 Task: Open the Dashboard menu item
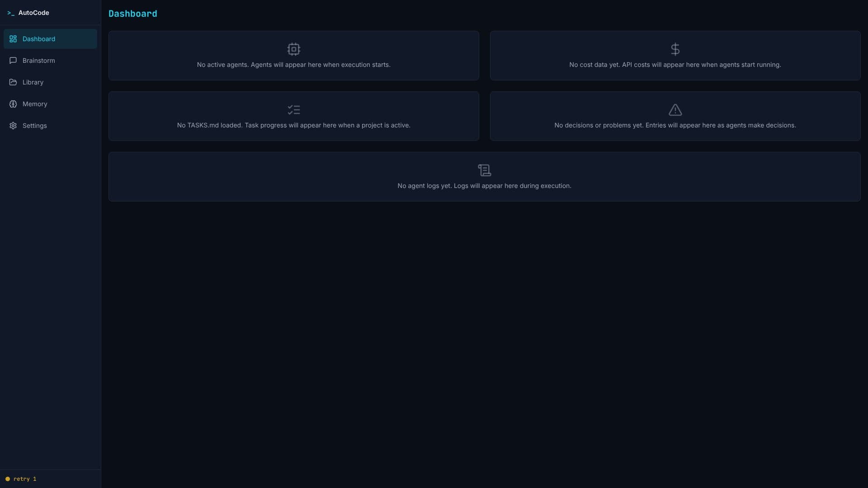click(50, 39)
